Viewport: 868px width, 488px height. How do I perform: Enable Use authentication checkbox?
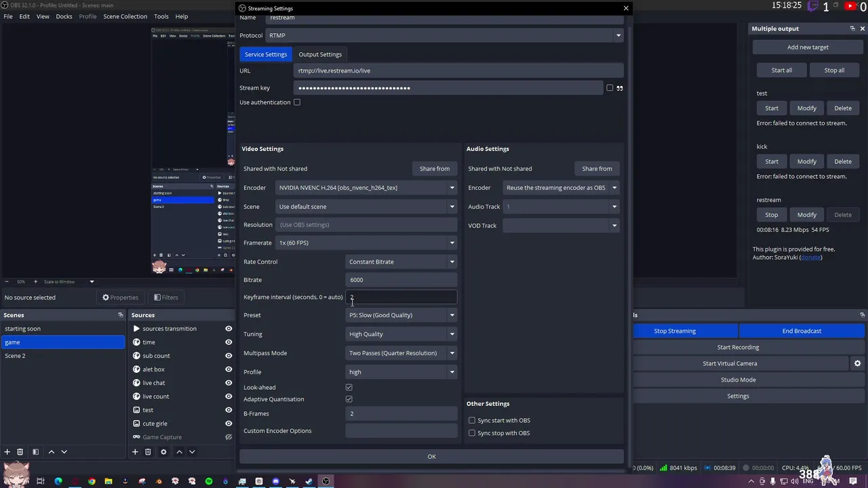[x=297, y=102]
